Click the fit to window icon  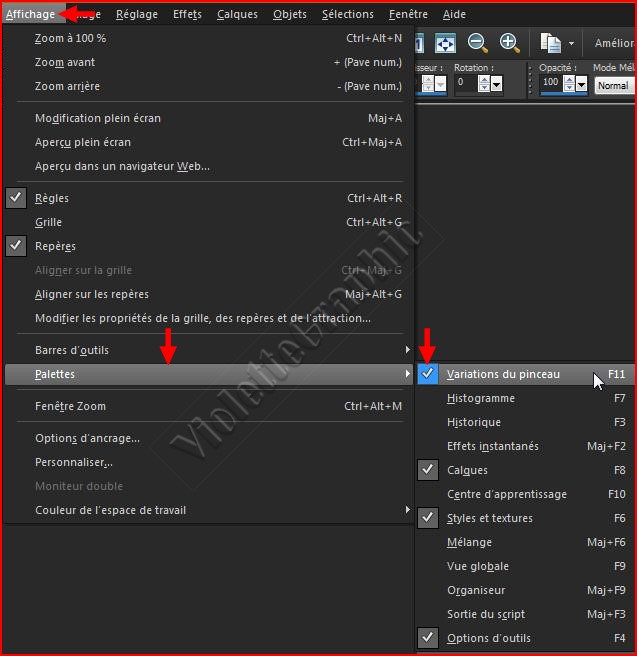pyautogui.click(x=445, y=43)
